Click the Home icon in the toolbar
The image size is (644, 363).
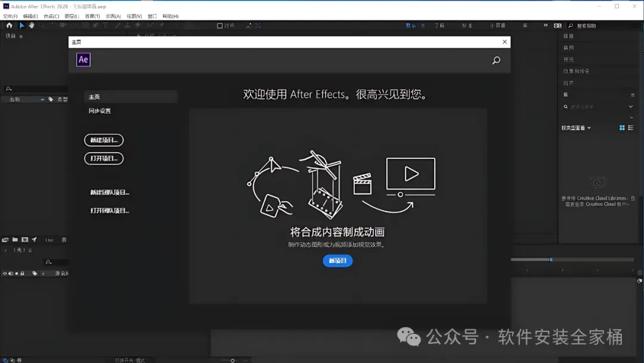click(x=9, y=26)
